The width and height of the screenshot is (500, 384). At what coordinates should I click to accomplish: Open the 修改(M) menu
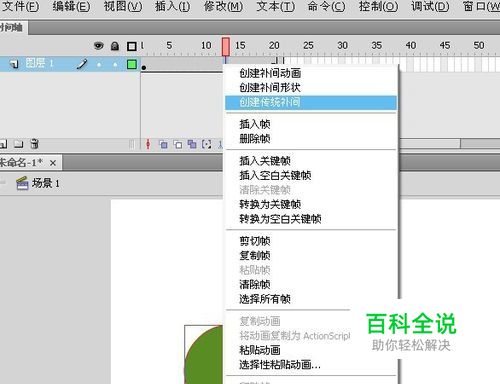coord(223,6)
